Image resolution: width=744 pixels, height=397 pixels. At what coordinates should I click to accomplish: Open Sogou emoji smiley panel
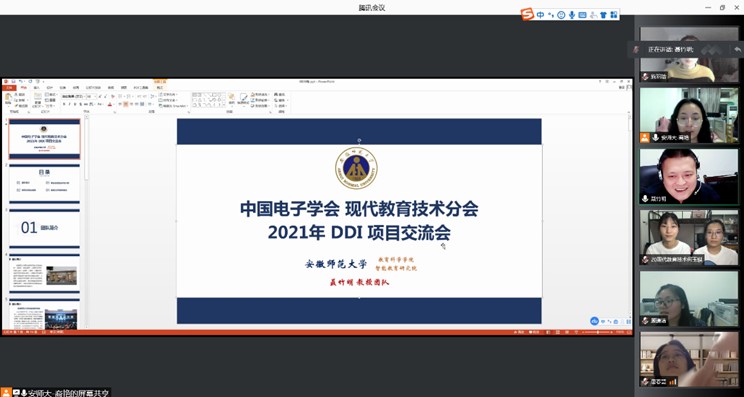(561, 15)
